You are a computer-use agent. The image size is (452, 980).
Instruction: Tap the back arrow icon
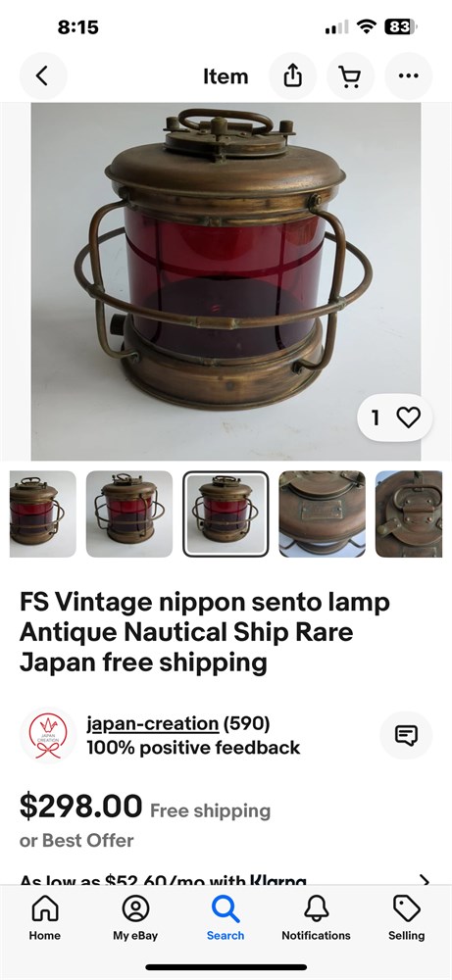[42, 76]
